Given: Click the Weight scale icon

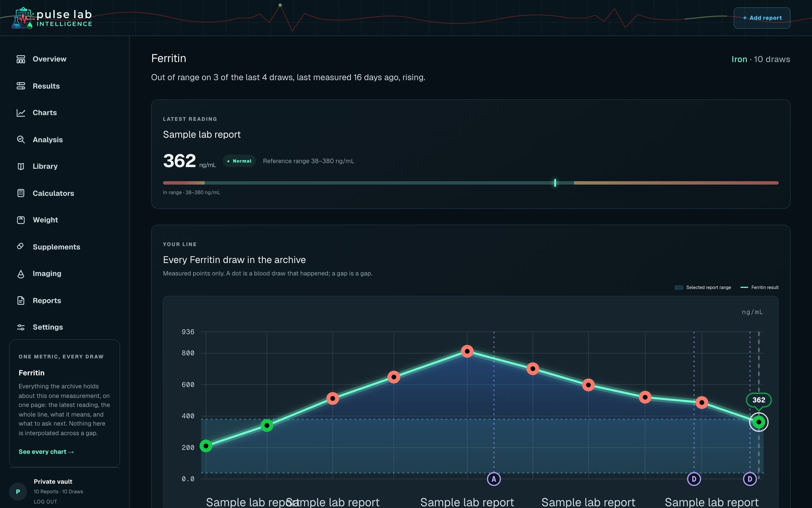Looking at the screenshot, I should pos(21,220).
